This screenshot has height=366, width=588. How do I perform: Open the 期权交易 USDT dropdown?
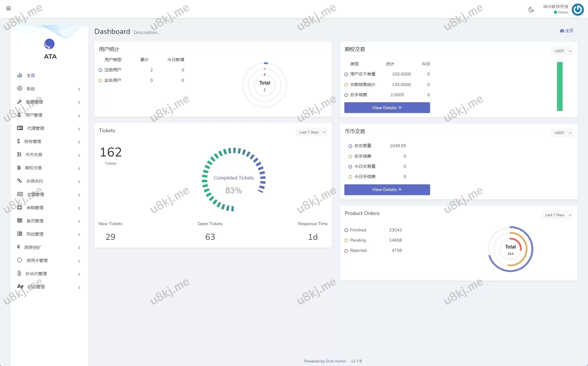pos(562,51)
